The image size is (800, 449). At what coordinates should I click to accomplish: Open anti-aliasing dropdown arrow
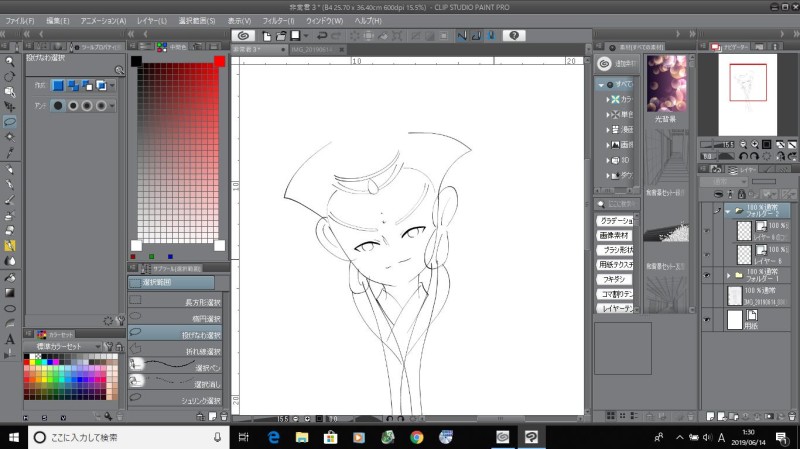(x=112, y=106)
